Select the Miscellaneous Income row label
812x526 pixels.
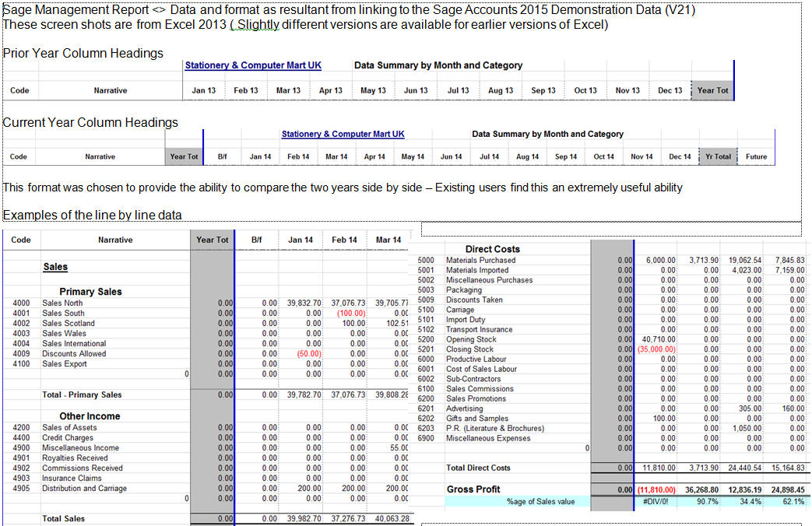tap(81, 448)
